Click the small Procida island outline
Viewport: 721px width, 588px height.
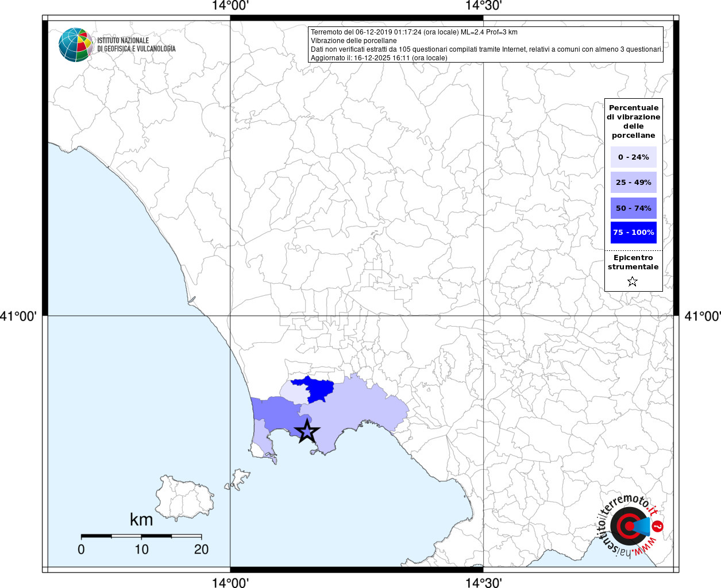coord(238,478)
